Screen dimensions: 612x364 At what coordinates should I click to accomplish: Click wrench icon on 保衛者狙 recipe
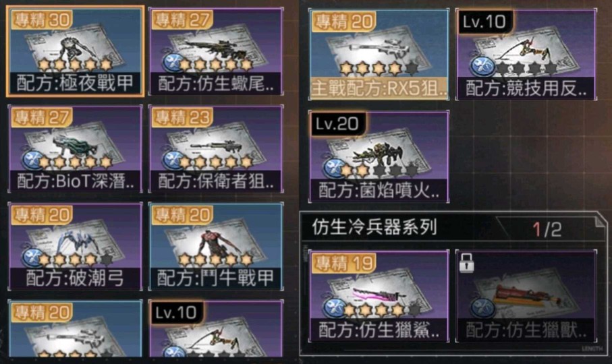[173, 160]
